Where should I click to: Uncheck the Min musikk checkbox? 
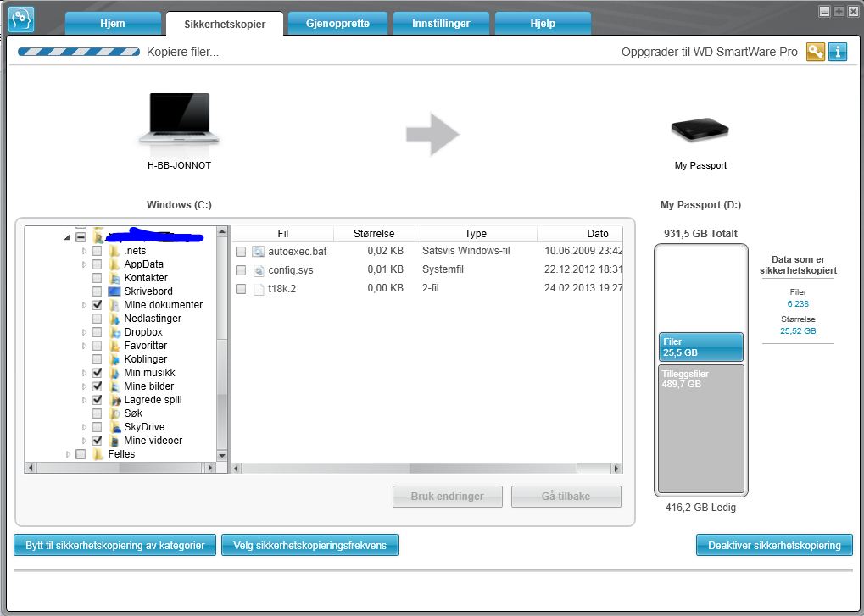(x=97, y=373)
